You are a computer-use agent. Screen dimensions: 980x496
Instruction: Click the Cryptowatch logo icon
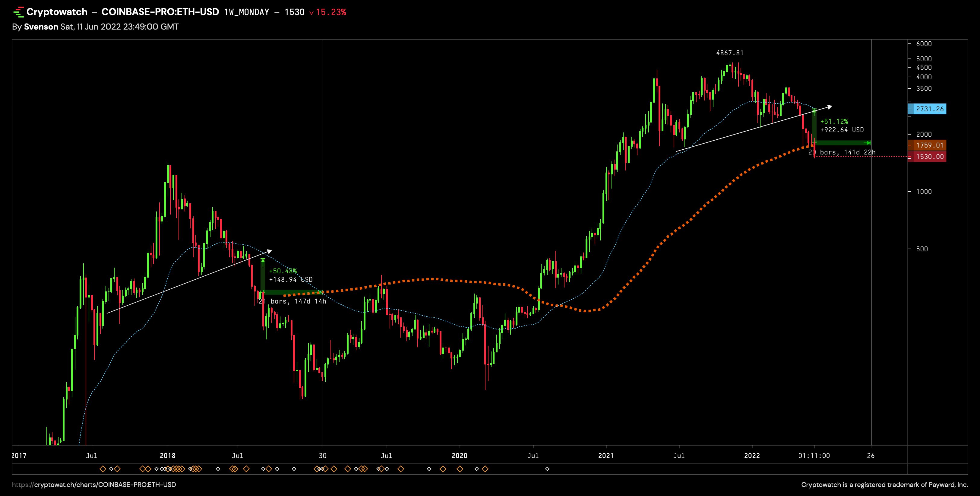[x=18, y=12]
